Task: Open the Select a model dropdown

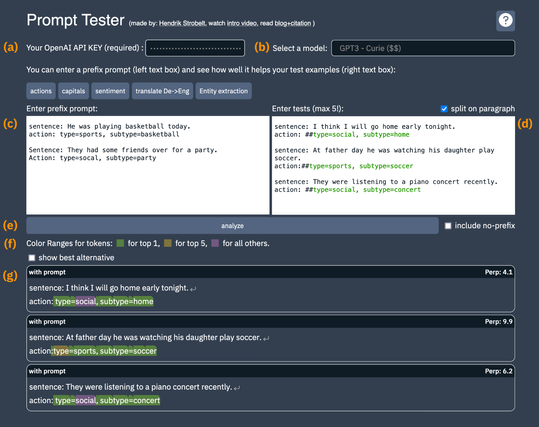Action: (423, 48)
